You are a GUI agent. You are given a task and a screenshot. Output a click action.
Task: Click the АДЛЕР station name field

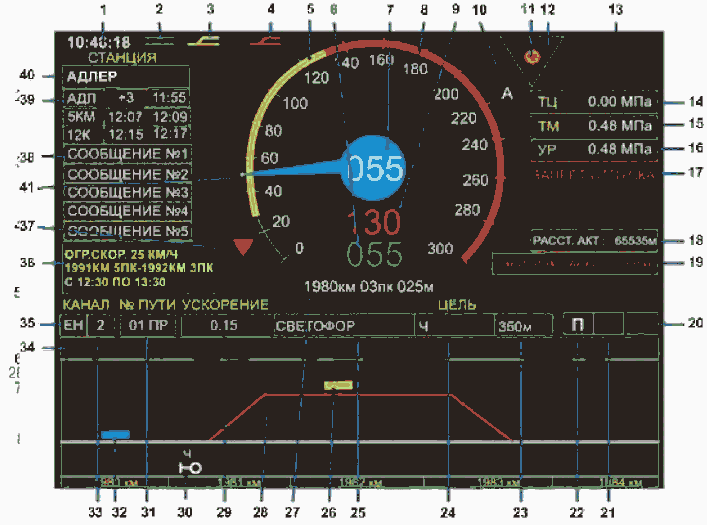tap(126, 78)
